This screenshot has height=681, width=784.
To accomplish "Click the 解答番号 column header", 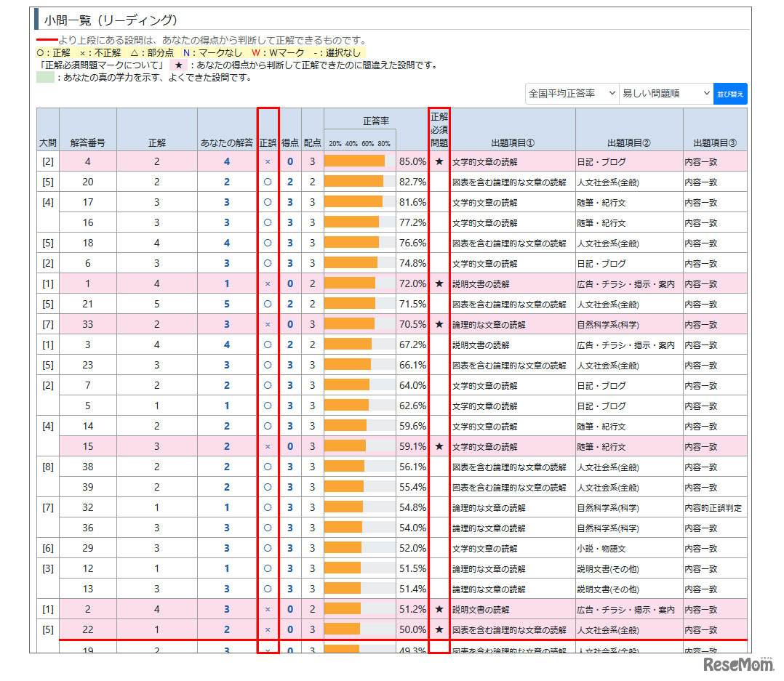I will point(87,142).
